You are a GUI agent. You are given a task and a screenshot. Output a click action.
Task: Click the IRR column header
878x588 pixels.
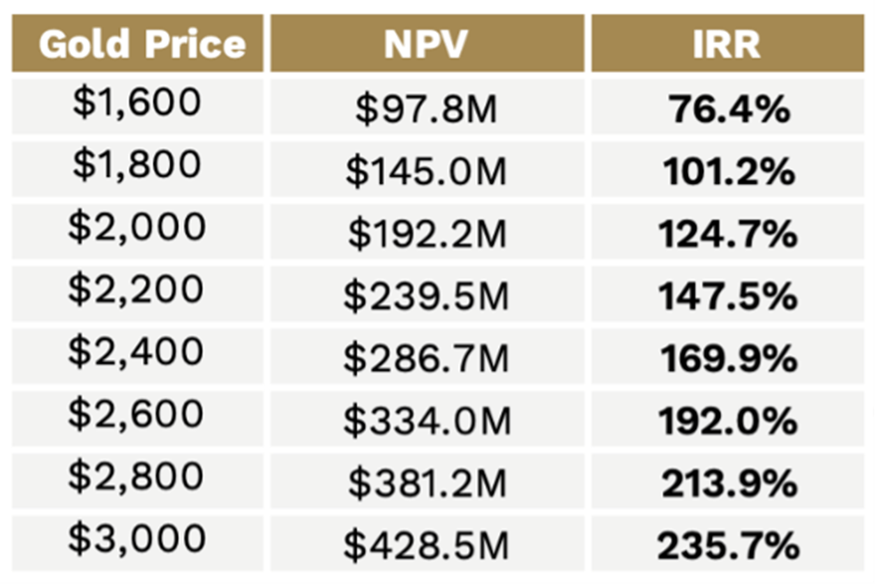tap(727, 43)
